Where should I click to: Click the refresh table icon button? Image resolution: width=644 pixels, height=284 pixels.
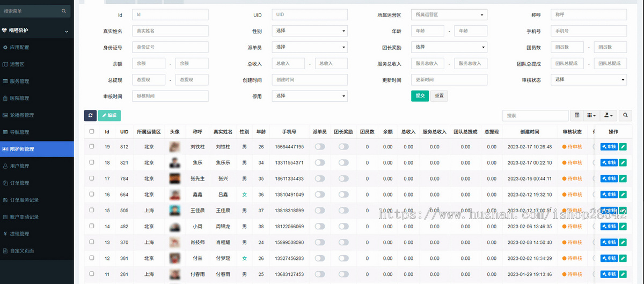coord(90,115)
